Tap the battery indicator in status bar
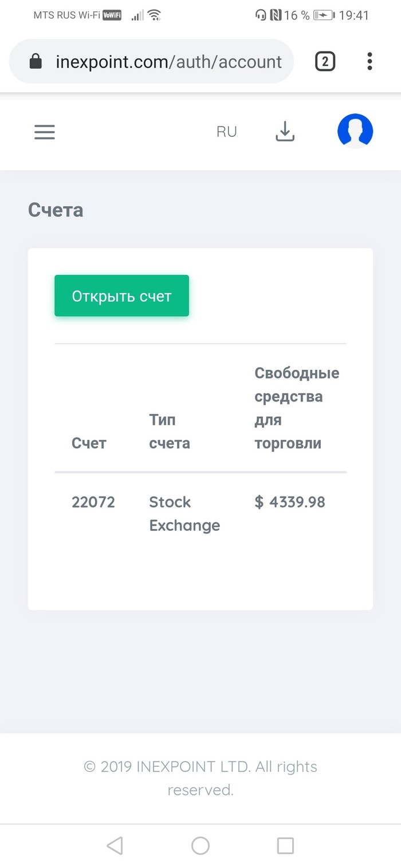The width and height of the screenshot is (401, 868). click(x=324, y=15)
